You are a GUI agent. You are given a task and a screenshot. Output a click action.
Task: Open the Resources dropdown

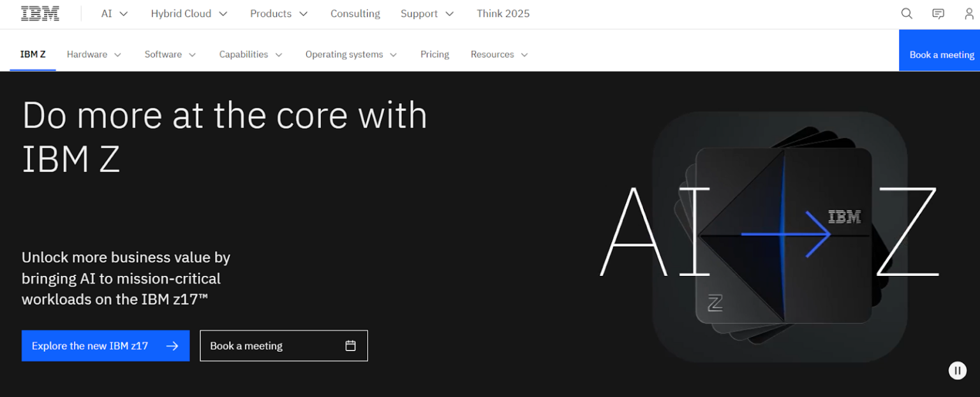(499, 55)
